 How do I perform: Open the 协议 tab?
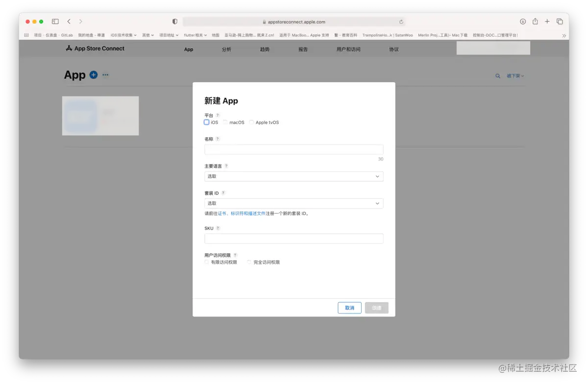click(x=394, y=49)
